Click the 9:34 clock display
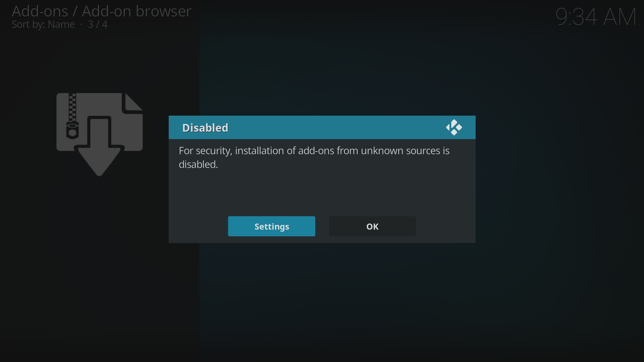The image size is (644, 362). 596,17
